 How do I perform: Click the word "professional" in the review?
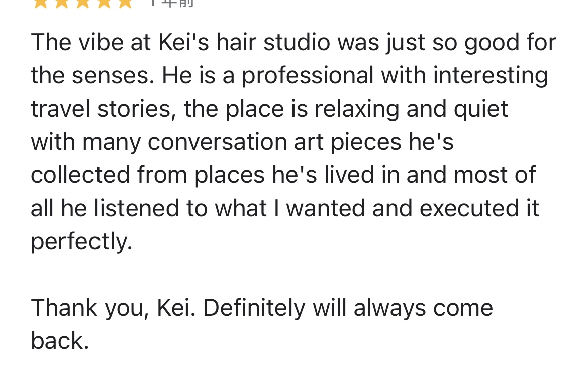click(x=308, y=76)
